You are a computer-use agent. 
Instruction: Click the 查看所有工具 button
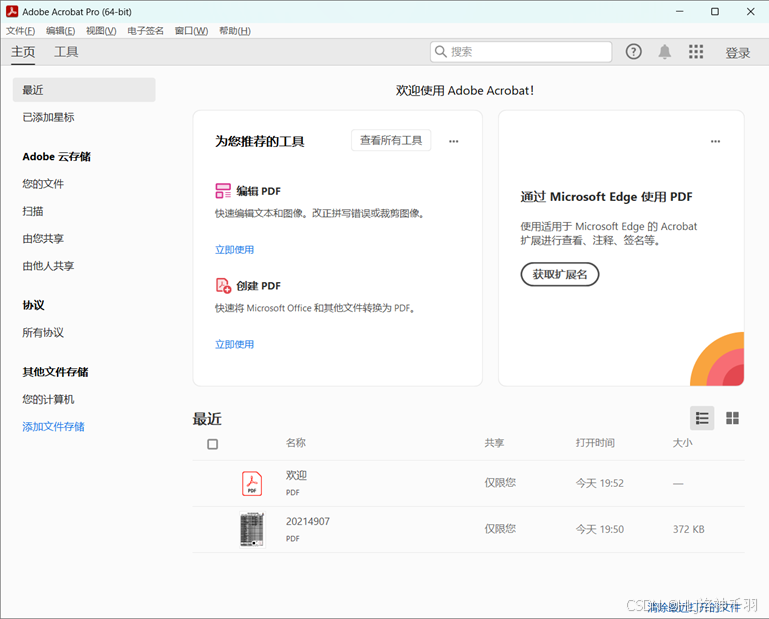coord(391,140)
